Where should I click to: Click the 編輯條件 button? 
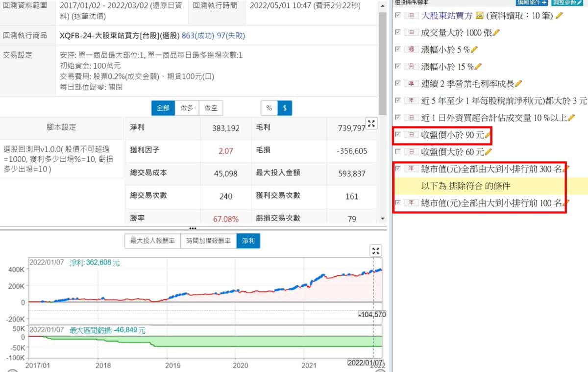coord(532,2)
